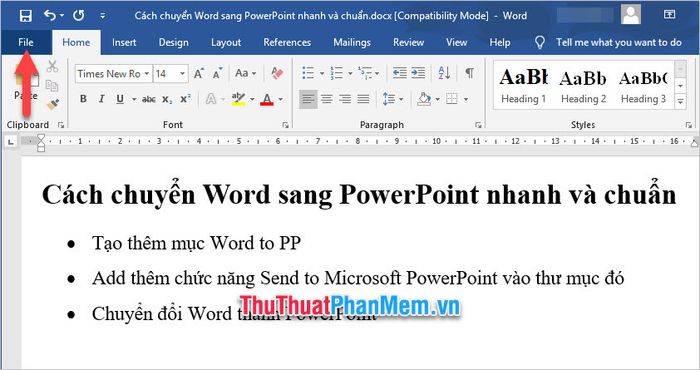The height and width of the screenshot is (370, 700).
Task: Open the Undo history dropdown arrow
Action: pyautogui.click(x=62, y=16)
